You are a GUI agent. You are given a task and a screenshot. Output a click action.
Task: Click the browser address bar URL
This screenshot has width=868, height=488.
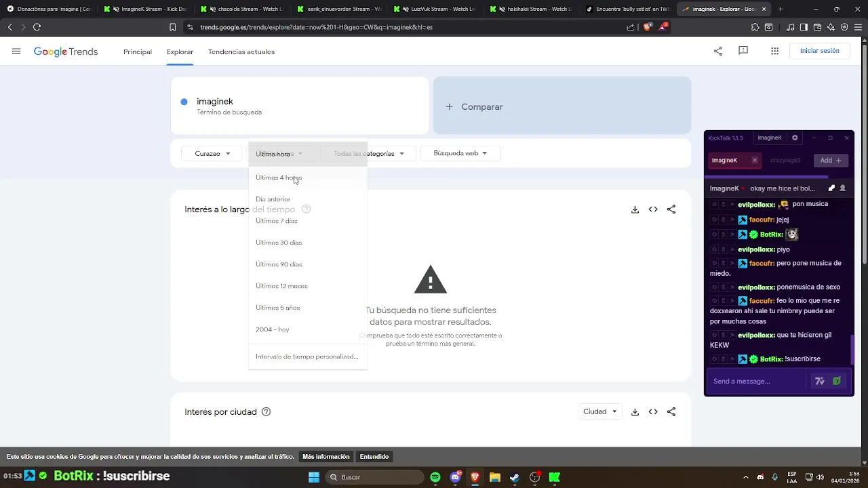317,27
